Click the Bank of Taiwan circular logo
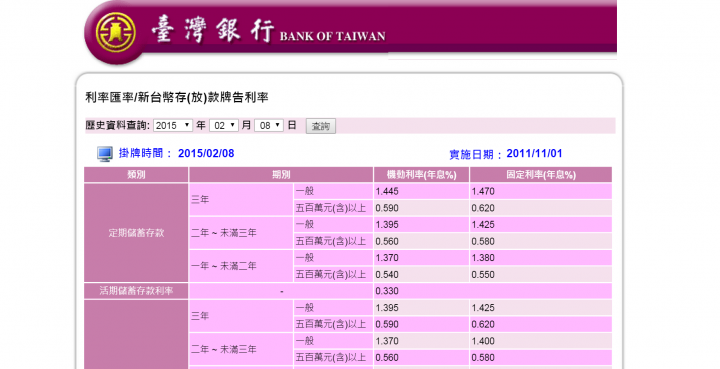 [115, 32]
